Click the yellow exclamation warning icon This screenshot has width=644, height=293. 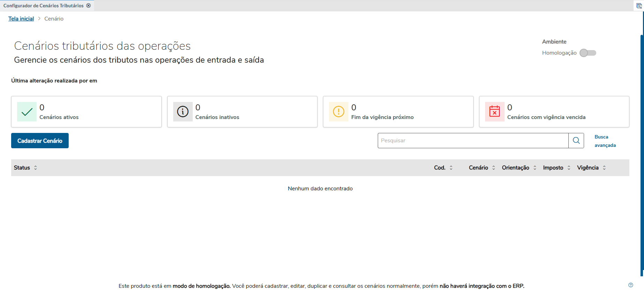(338, 112)
